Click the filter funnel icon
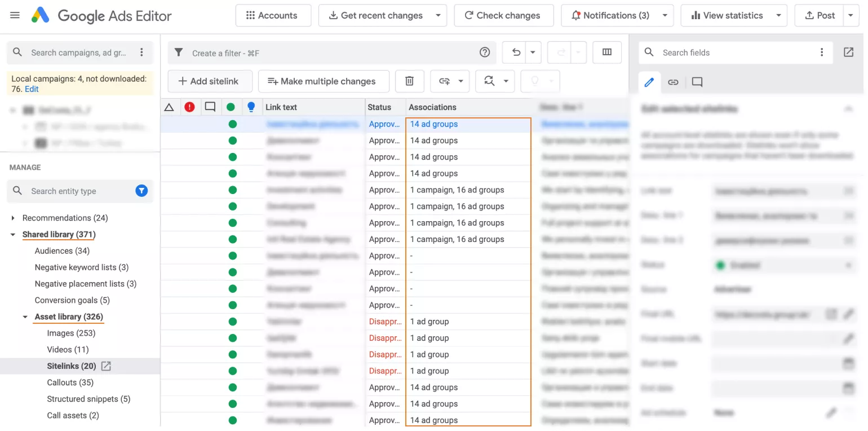Viewport: 868px width, 431px height. pos(179,52)
